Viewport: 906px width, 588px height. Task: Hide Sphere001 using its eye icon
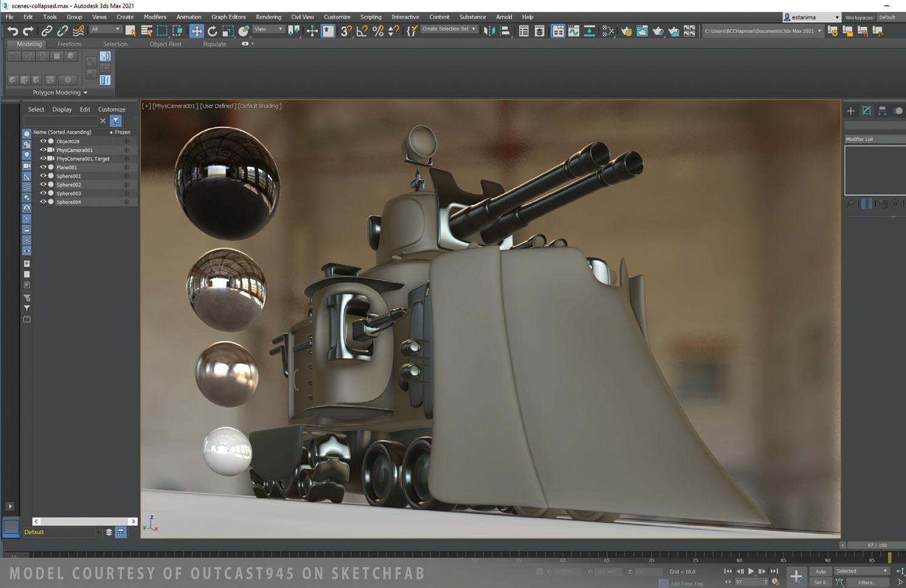click(x=43, y=176)
